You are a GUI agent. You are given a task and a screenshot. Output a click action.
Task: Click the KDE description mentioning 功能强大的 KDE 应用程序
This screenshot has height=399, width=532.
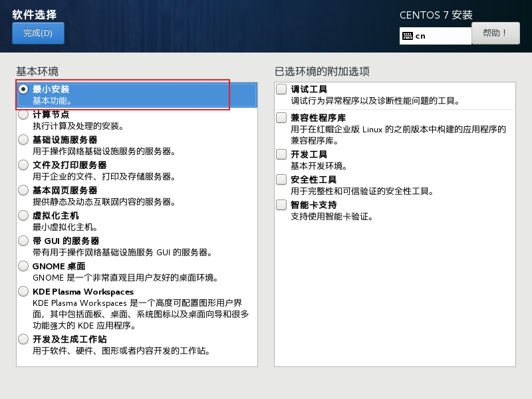point(140,314)
